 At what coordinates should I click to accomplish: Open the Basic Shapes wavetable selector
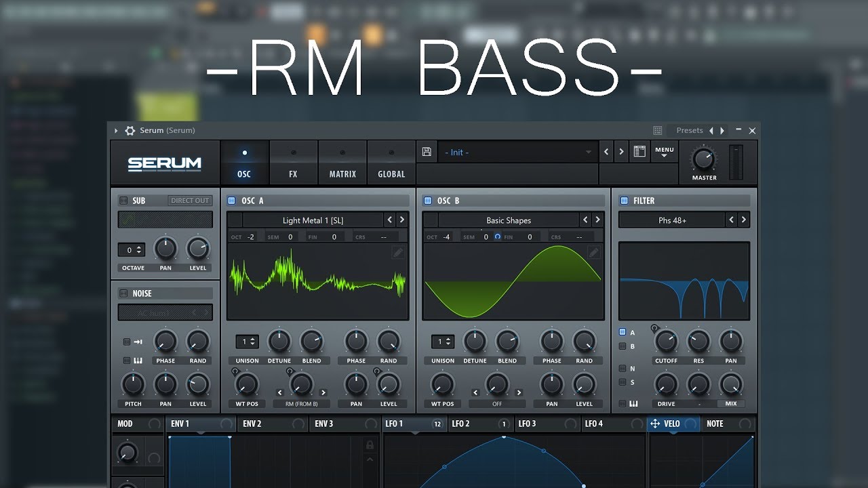click(x=509, y=220)
